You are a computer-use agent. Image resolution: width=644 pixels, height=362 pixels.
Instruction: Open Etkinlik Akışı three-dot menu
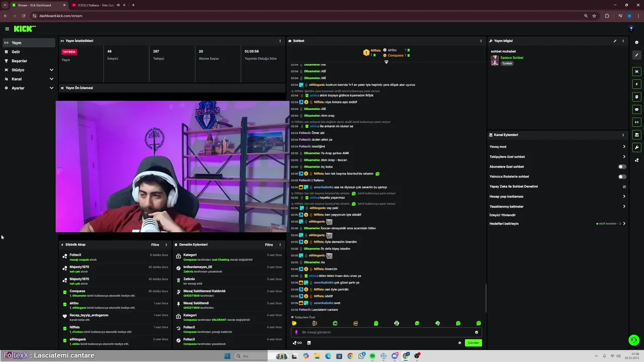coord(166,245)
